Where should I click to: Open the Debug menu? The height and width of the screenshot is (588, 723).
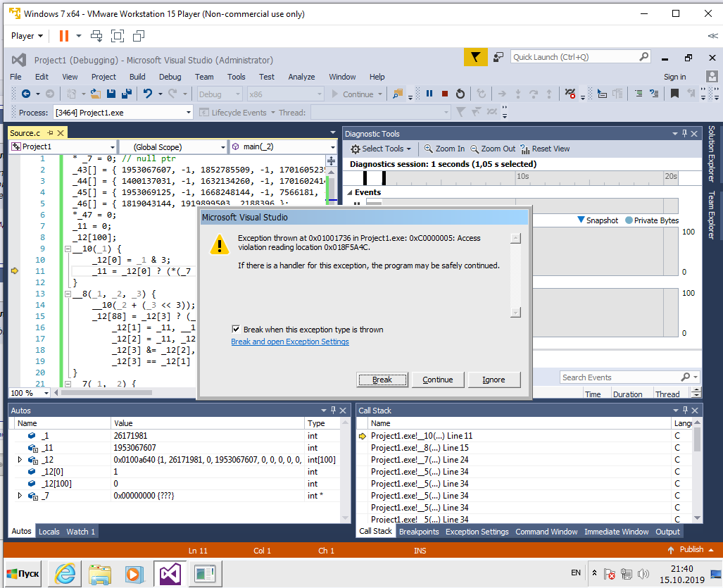pyautogui.click(x=170, y=77)
